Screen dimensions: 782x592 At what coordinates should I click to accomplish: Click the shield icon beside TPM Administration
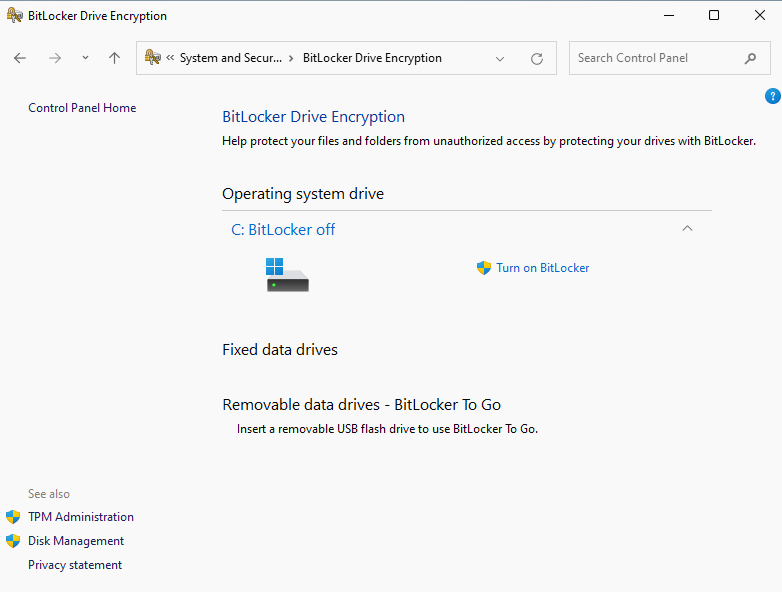(x=13, y=517)
